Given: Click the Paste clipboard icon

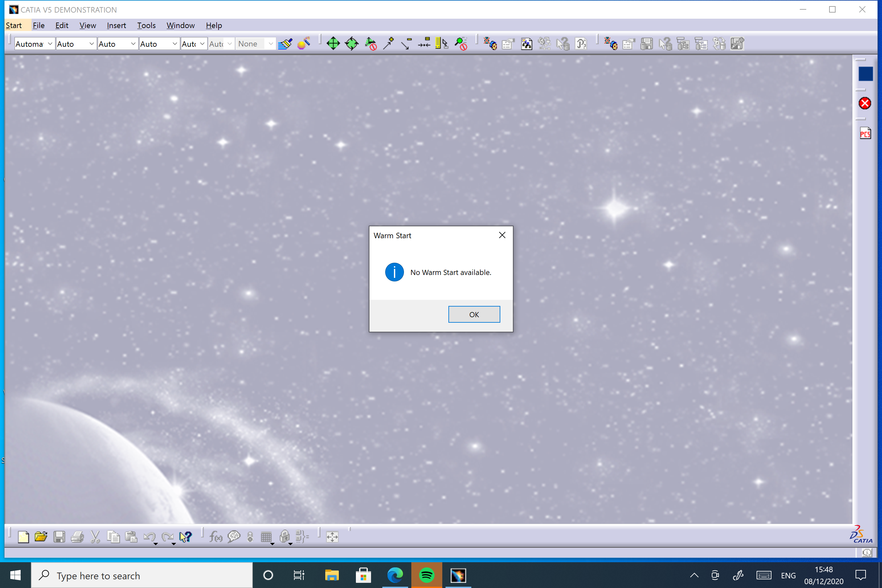Looking at the screenshot, I should 131,537.
